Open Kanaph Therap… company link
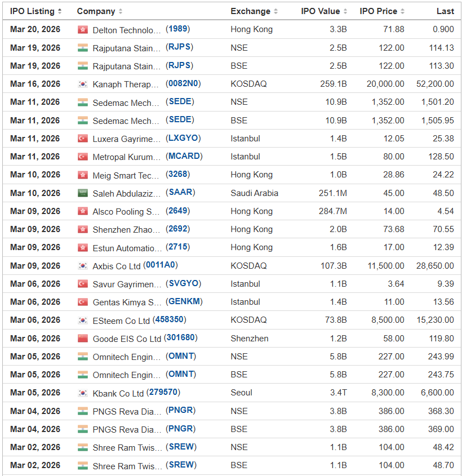 tap(126, 84)
